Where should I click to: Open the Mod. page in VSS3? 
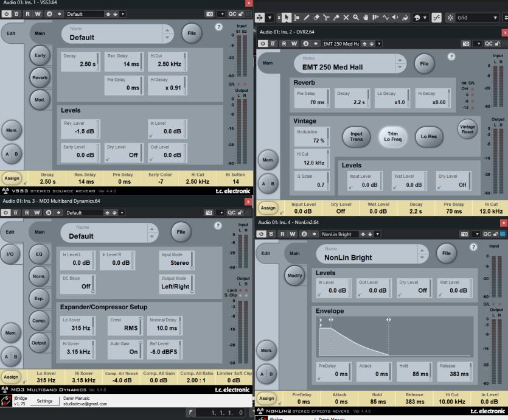(40, 100)
